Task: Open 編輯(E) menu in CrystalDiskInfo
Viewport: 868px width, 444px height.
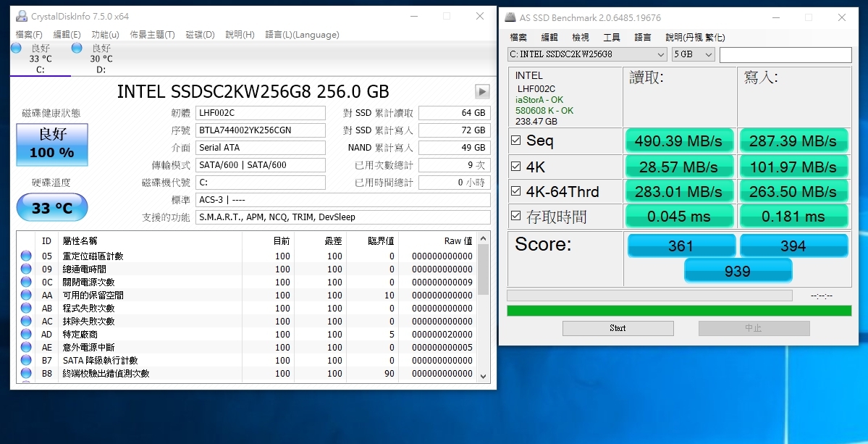Action: click(x=67, y=35)
